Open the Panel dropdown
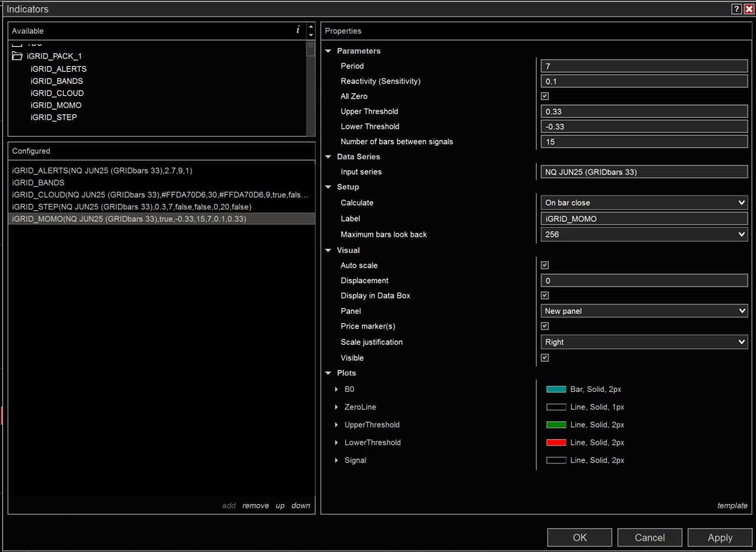Viewport: 756px width, 552px height. [x=644, y=311]
